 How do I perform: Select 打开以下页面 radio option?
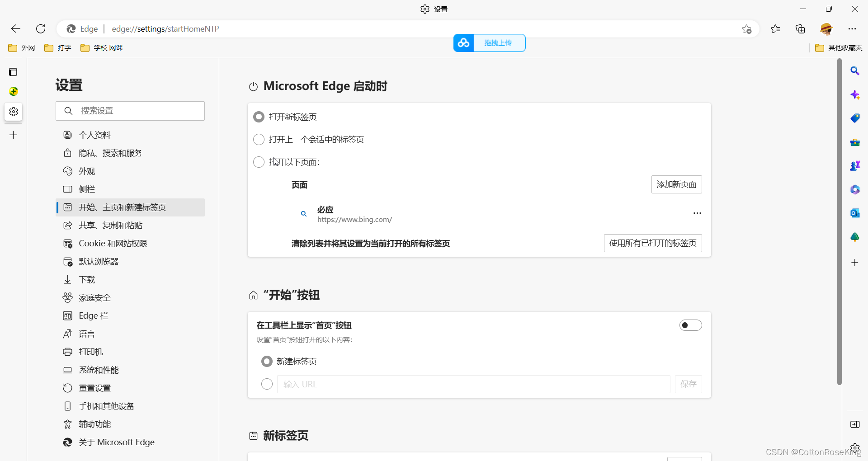(259, 162)
